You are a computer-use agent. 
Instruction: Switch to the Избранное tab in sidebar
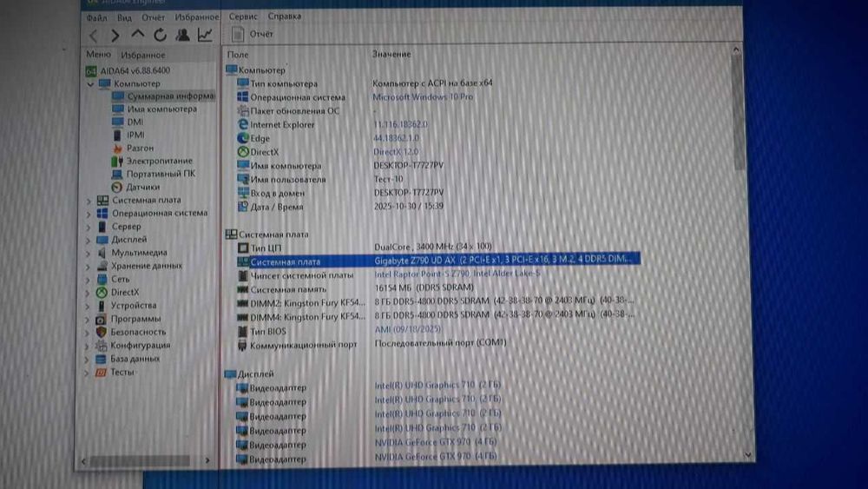point(143,55)
